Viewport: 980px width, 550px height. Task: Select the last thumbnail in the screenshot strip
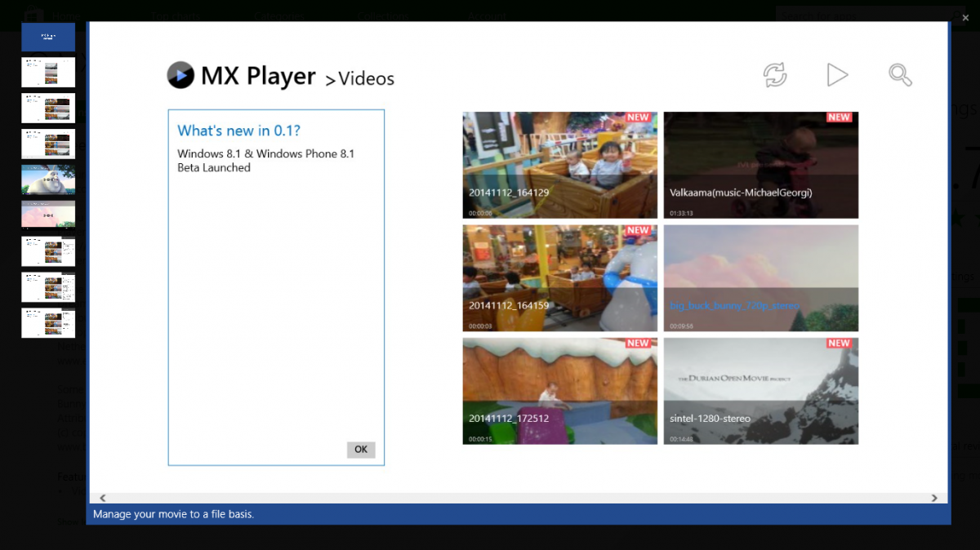pos(48,322)
